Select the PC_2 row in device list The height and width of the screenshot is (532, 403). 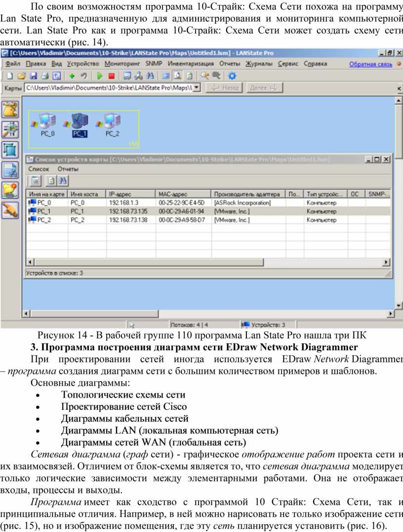[x=208, y=220]
